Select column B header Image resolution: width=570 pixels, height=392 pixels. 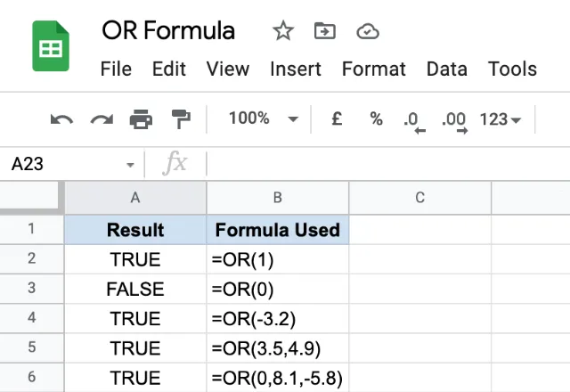(277, 198)
